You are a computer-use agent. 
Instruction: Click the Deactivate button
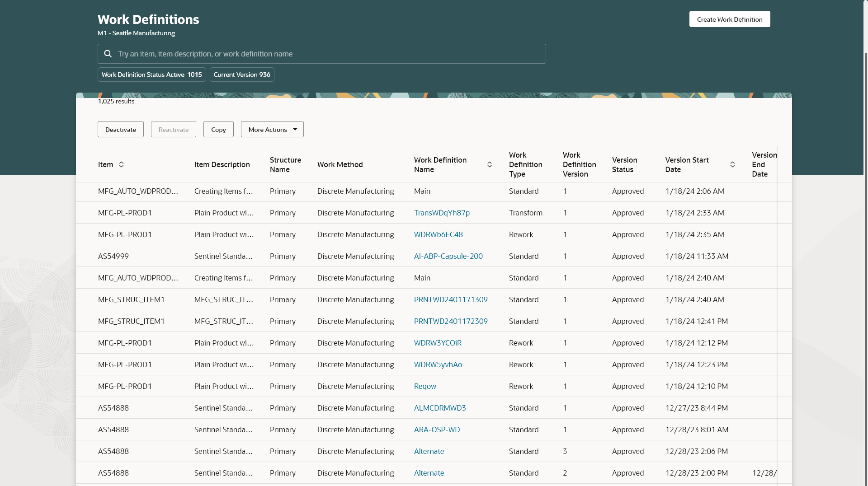pyautogui.click(x=120, y=129)
